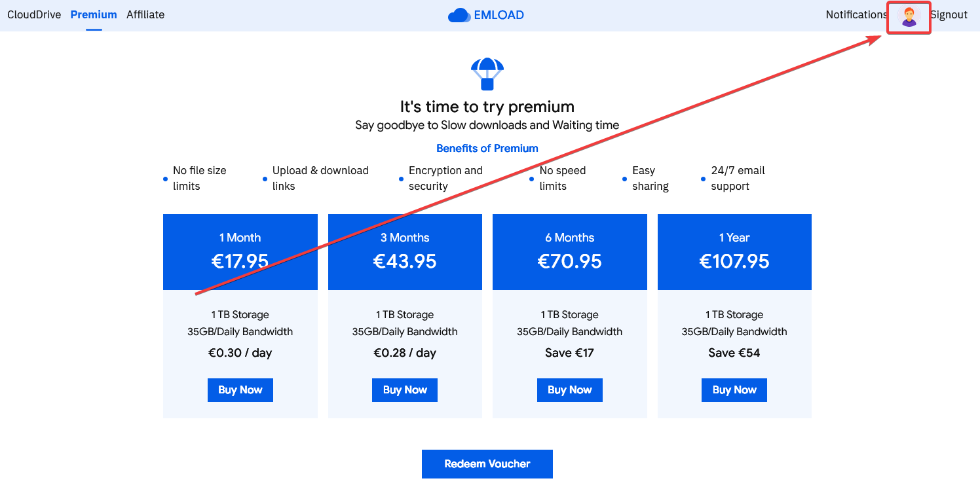Open the Benefits of Premium link

[x=487, y=148]
